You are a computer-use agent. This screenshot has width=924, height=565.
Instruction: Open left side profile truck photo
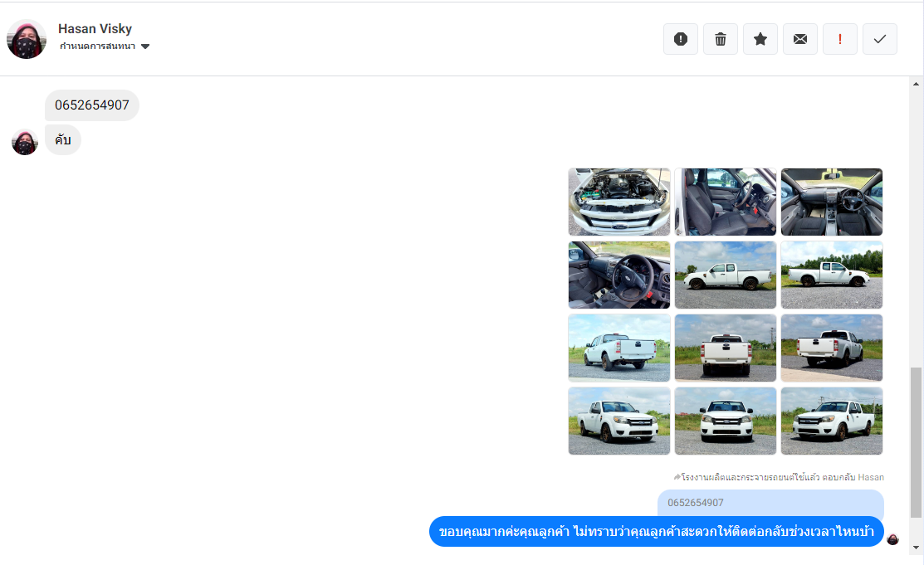coord(726,275)
